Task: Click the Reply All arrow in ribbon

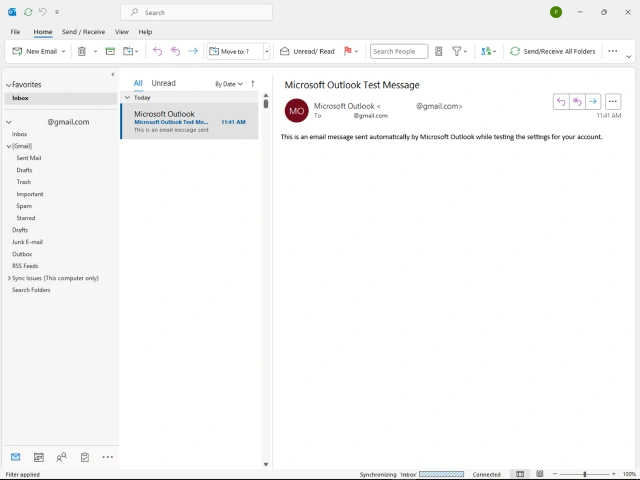Action: point(175,51)
